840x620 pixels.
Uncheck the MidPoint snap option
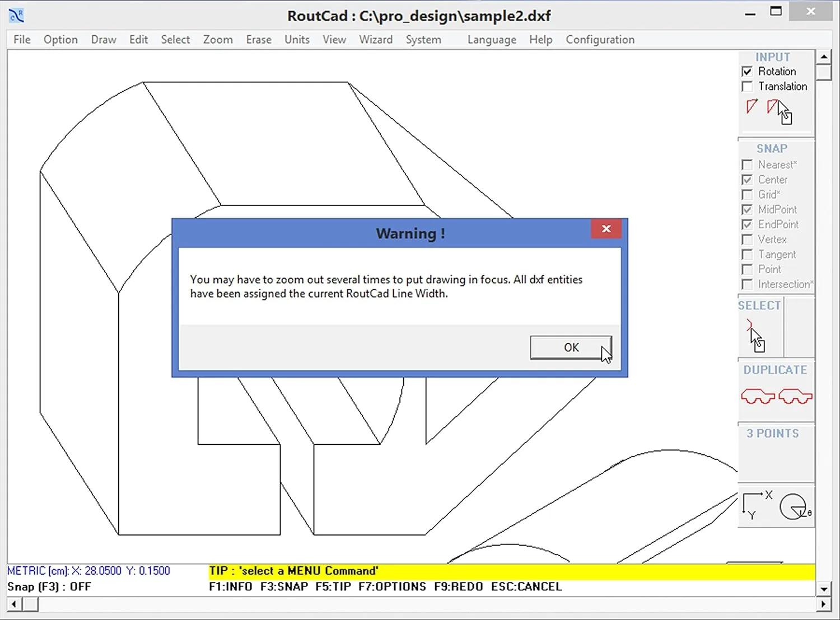747,209
